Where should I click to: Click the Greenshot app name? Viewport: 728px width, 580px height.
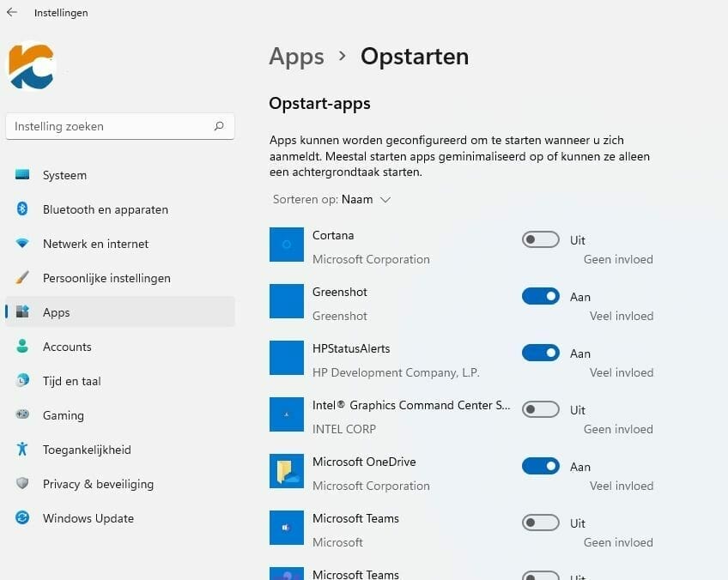click(x=339, y=292)
